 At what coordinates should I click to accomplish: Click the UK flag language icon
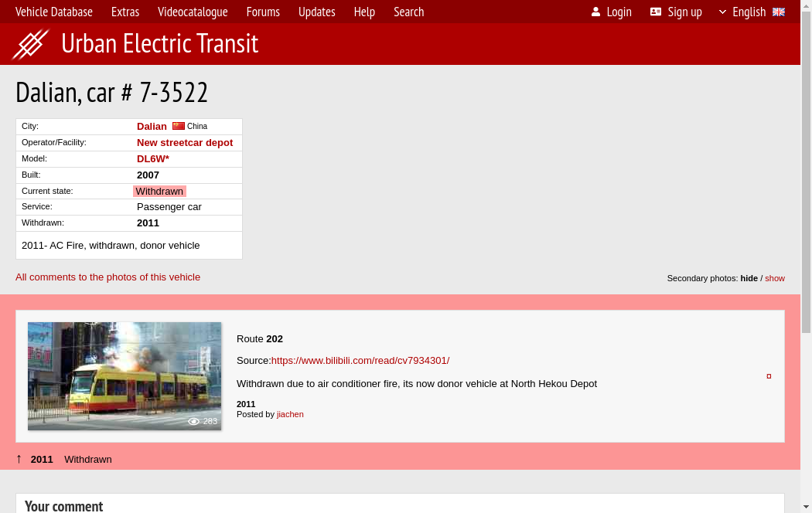pyautogui.click(x=779, y=12)
